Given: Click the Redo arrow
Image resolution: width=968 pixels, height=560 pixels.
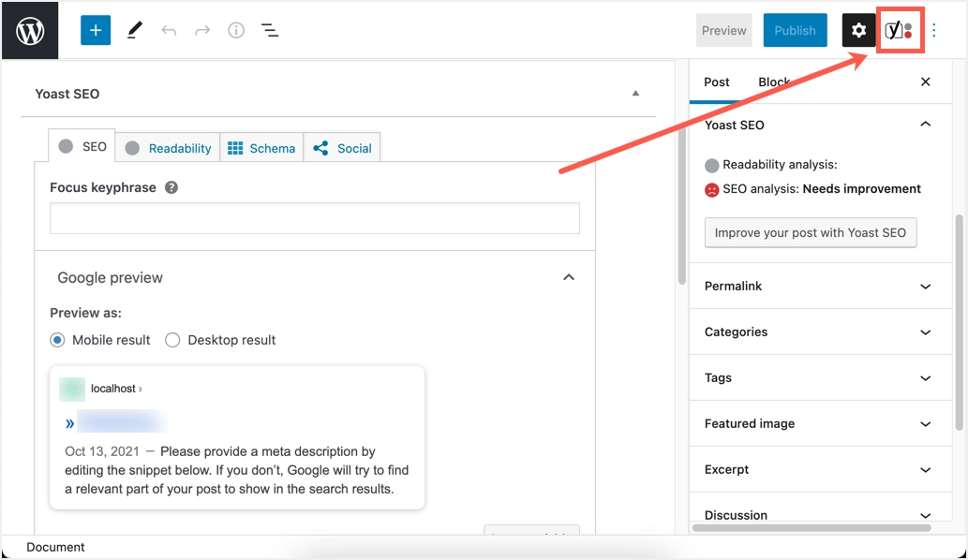Looking at the screenshot, I should pos(202,30).
